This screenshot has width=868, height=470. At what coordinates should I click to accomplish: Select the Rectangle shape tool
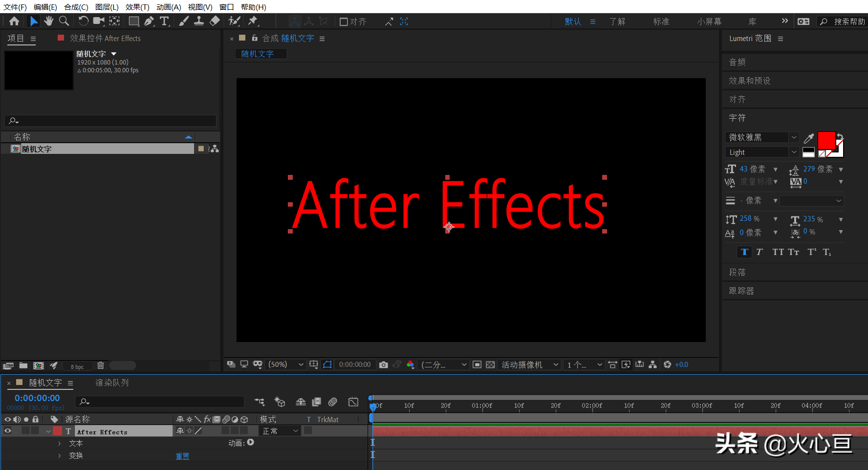click(x=134, y=21)
